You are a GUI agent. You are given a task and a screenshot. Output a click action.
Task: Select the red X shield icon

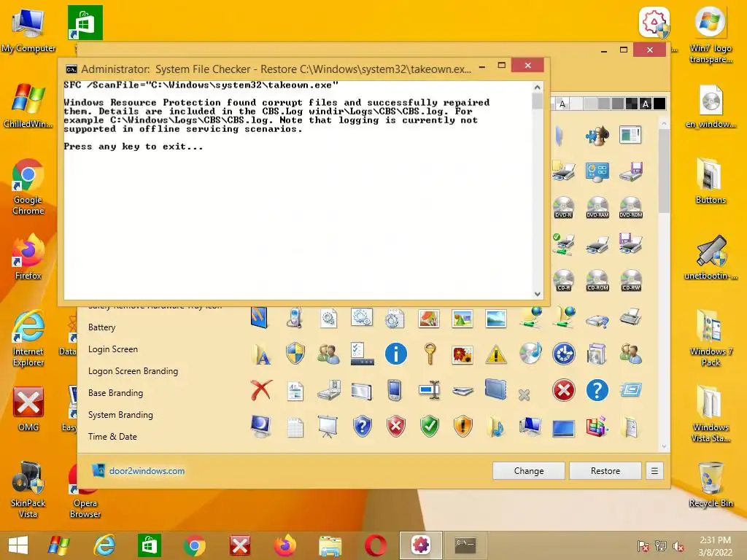coord(396,426)
